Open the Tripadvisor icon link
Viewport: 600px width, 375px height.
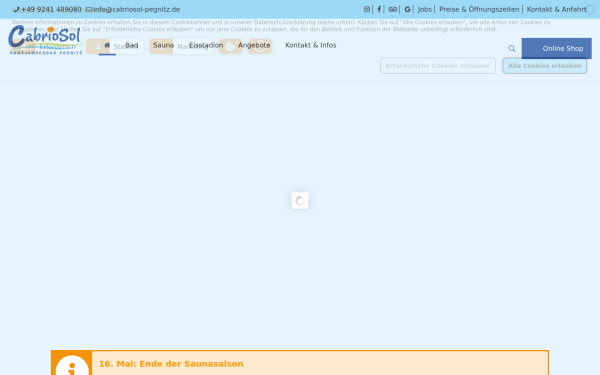[x=393, y=9]
